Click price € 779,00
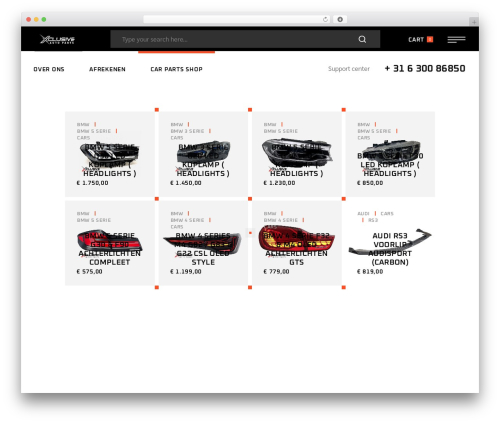This screenshot has width=500, height=423. (276, 272)
